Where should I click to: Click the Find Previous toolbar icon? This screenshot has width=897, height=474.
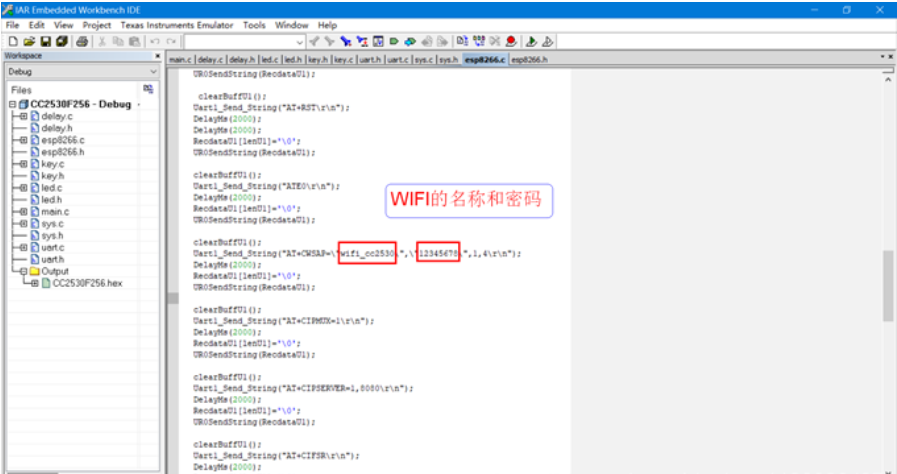pyautogui.click(x=314, y=41)
